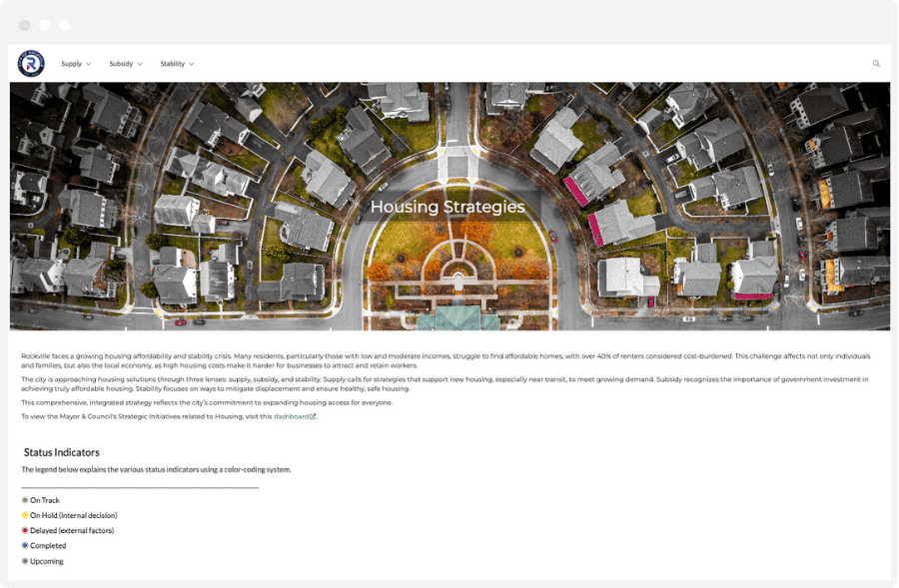Open the Supply navigation menu

click(72, 63)
